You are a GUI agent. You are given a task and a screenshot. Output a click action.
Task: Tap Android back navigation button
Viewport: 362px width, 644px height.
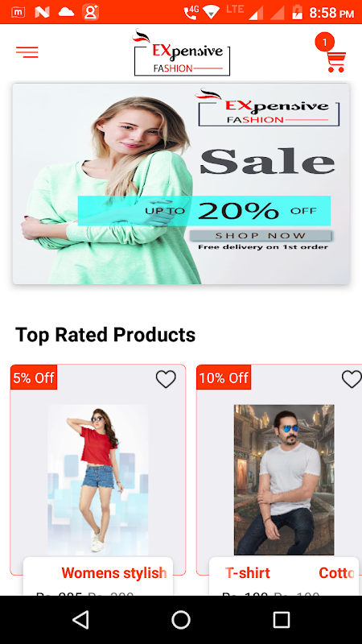click(80, 619)
